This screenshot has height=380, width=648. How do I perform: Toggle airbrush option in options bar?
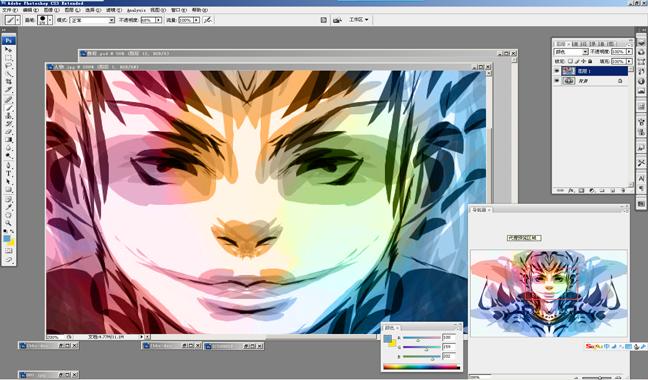coord(208,19)
